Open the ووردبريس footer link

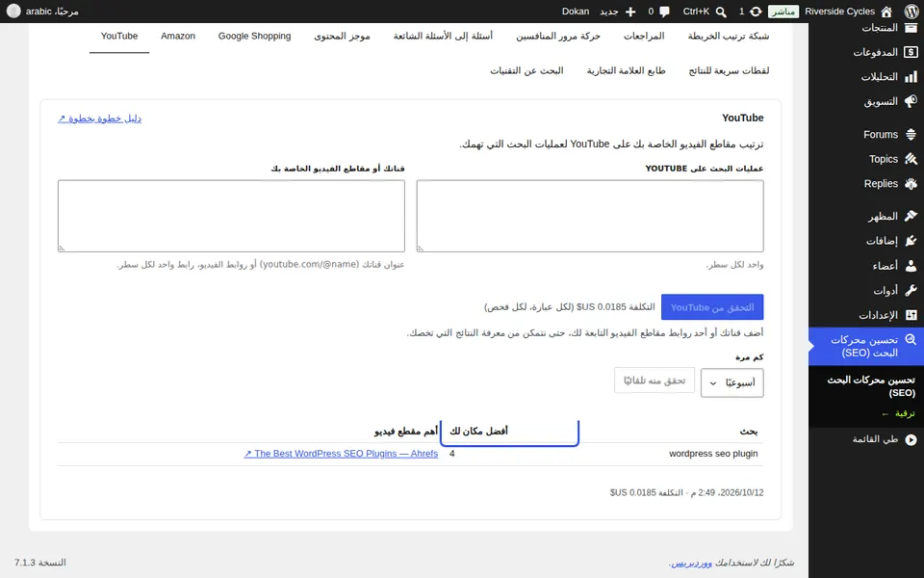point(692,563)
